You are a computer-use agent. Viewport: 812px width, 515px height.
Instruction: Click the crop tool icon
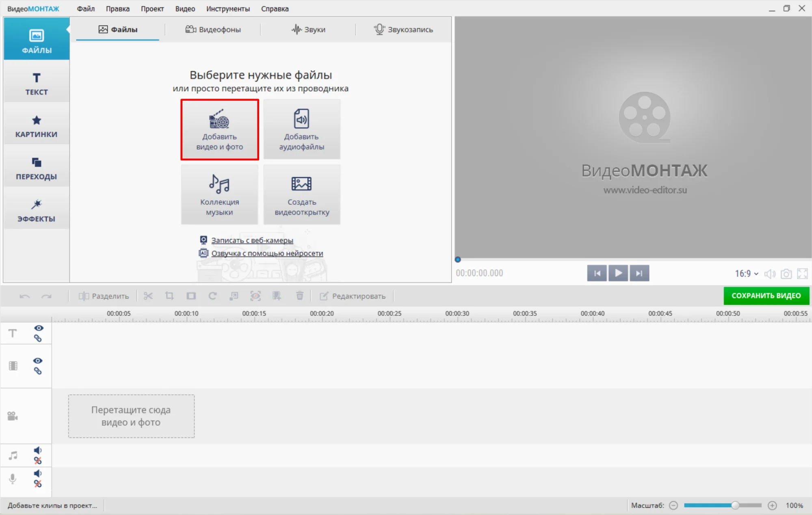pyautogui.click(x=169, y=296)
